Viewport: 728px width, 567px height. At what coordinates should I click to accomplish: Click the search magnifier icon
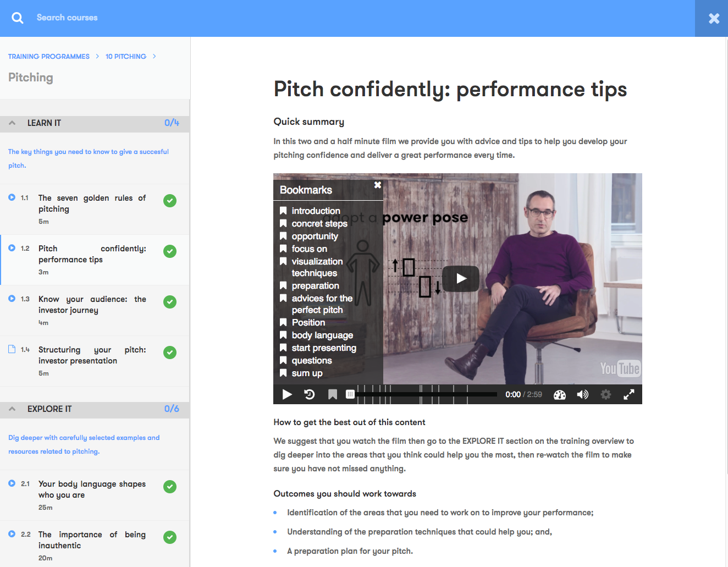[x=18, y=18]
